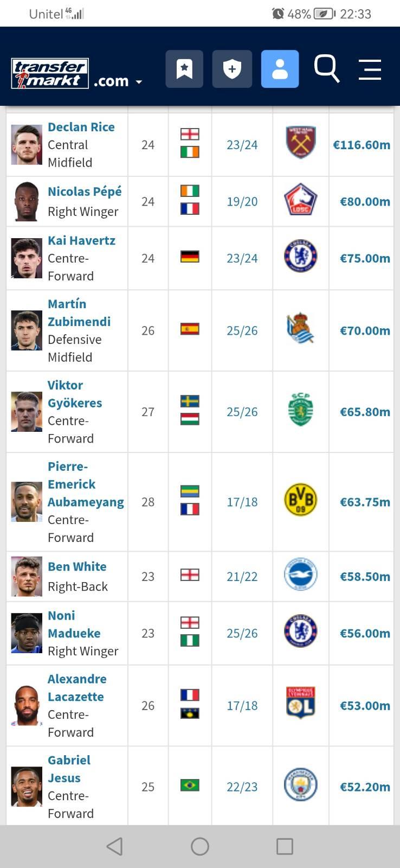The width and height of the screenshot is (400, 868).
Task: Tap the Android back navigation button
Action: (114, 846)
